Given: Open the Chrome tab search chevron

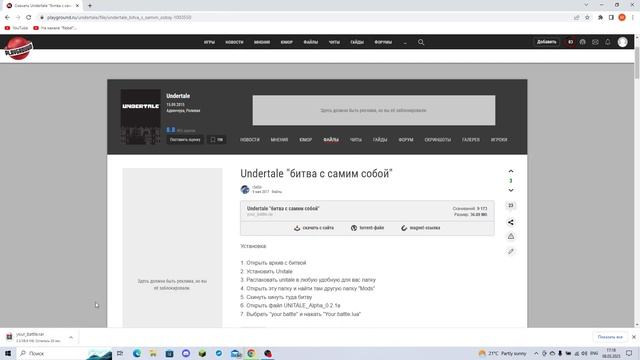Looking at the screenshot, I should point(586,5).
